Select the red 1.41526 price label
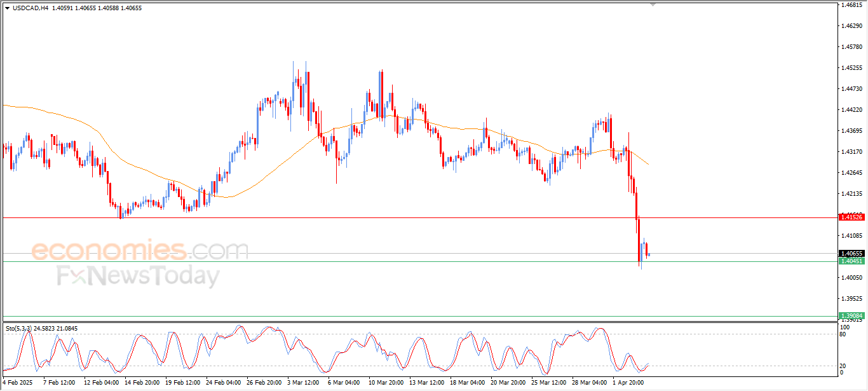This screenshot has height=391, width=868. point(851,217)
